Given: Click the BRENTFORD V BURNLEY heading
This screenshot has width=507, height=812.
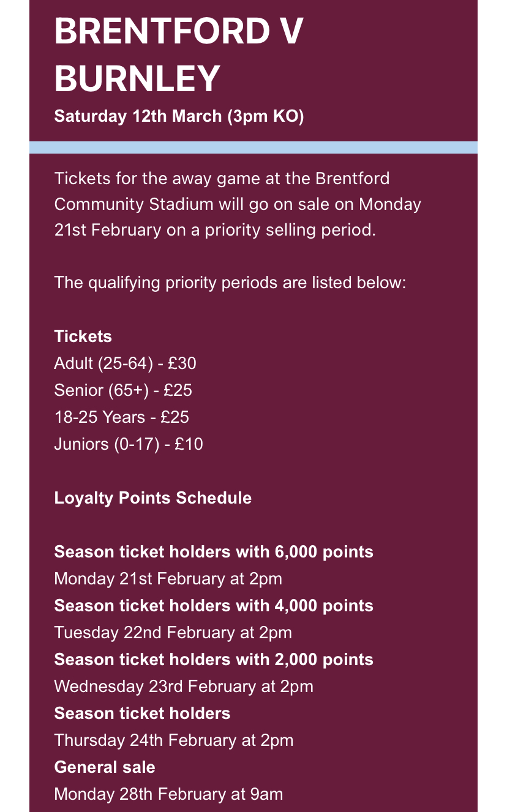Looking at the screenshot, I should point(178,54).
